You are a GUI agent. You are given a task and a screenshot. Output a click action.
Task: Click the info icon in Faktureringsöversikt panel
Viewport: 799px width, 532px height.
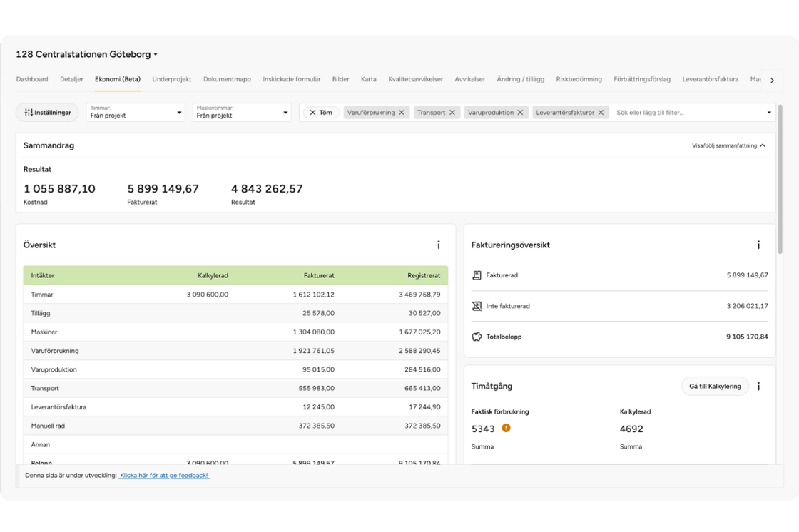point(758,245)
